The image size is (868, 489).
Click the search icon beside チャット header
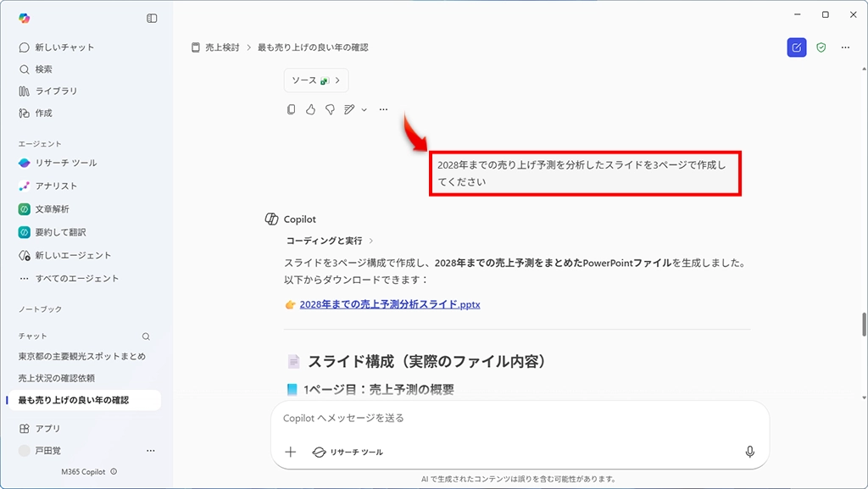click(146, 336)
